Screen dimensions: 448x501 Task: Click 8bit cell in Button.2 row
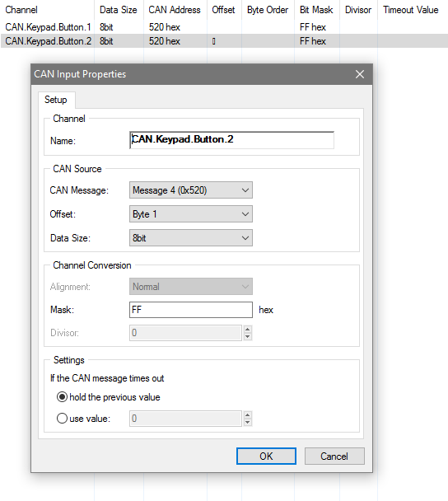(x=106, y=41)
